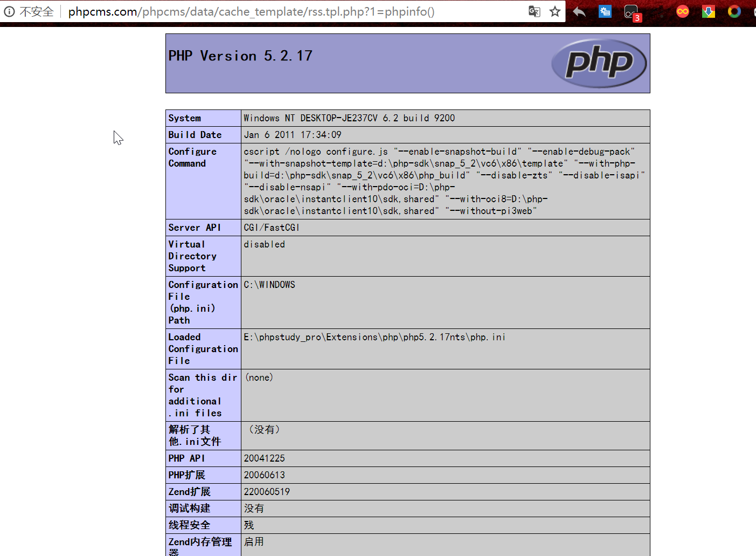Viewport: 756px width, 556px height.
Task: Click the gray back-arrow extension icon
Action: 579,11
